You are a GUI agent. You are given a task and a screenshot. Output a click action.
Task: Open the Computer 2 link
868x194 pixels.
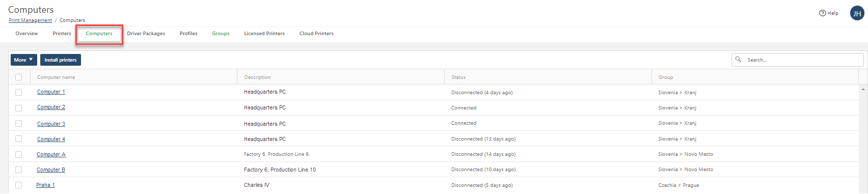click(x=51, y=107)
